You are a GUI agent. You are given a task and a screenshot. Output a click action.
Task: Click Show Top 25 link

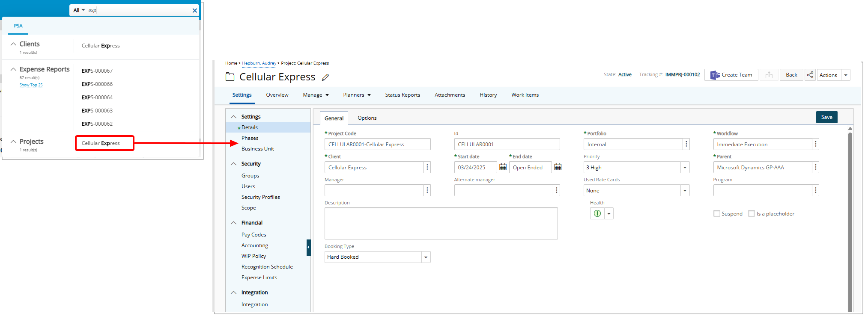click(x=31, y=85)
